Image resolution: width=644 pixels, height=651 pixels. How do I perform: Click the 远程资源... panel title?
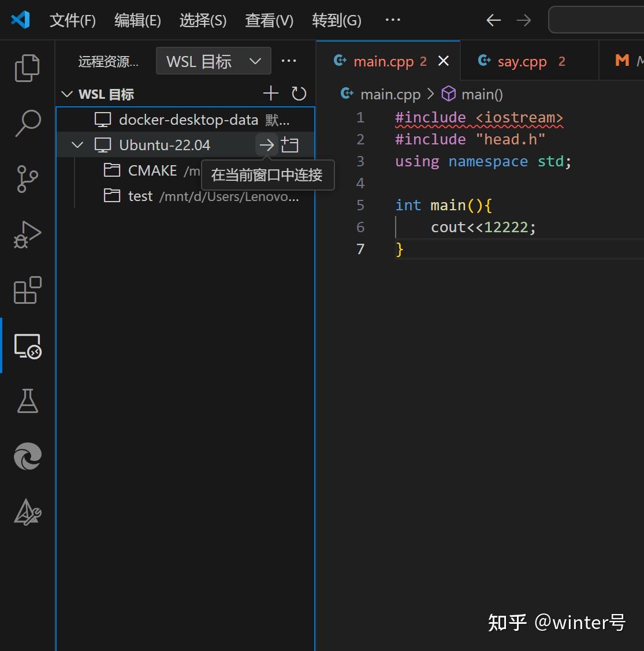(109, 61)
